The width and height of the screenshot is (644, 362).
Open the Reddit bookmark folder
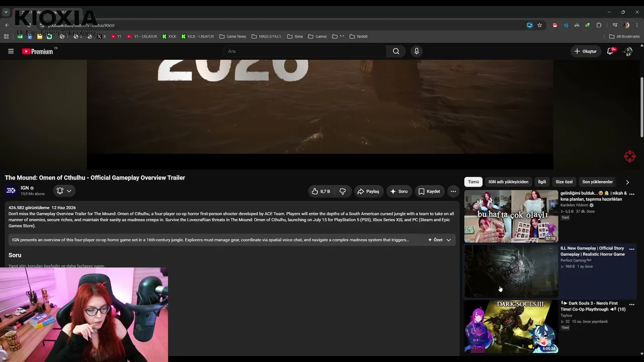[x=359, y=36]
